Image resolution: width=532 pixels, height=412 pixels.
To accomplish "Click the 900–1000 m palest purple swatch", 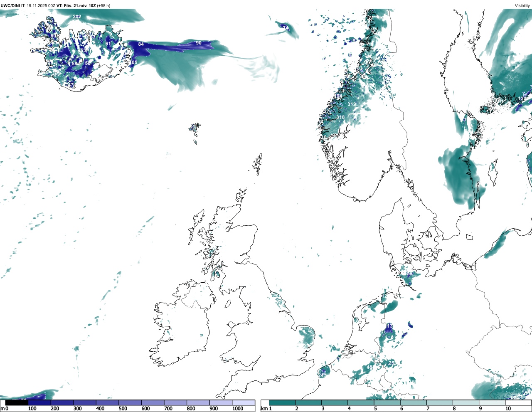I will 221,403.
